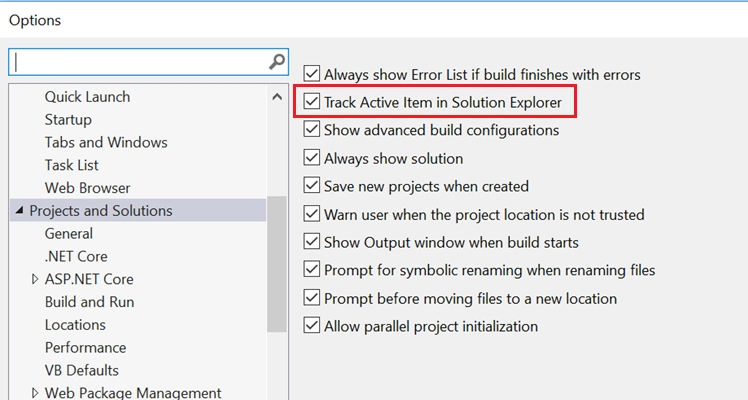Disable Show advanced build configurations
Viewport: 748px width, 400px height.
click(313, 130)
